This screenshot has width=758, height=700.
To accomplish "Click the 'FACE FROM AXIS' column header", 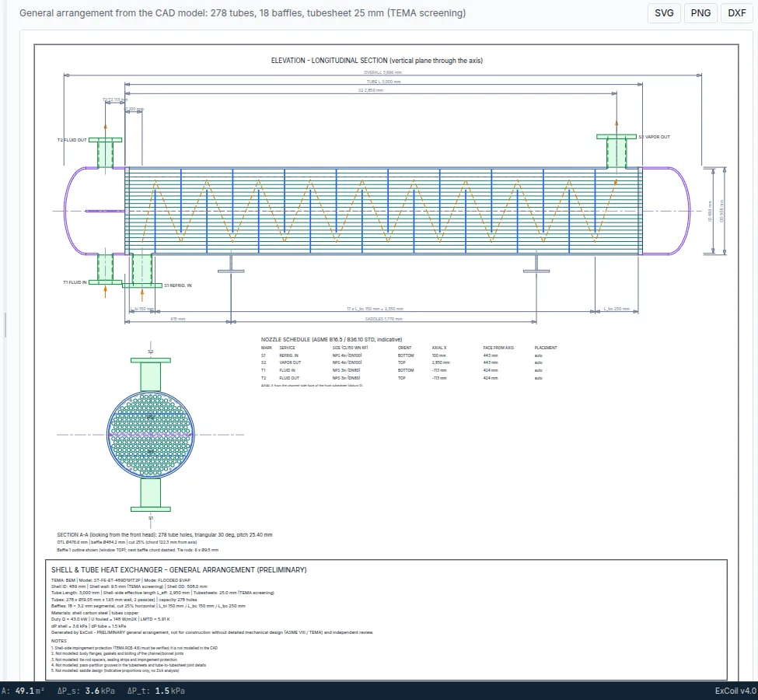I will click(x=498, y=348).
